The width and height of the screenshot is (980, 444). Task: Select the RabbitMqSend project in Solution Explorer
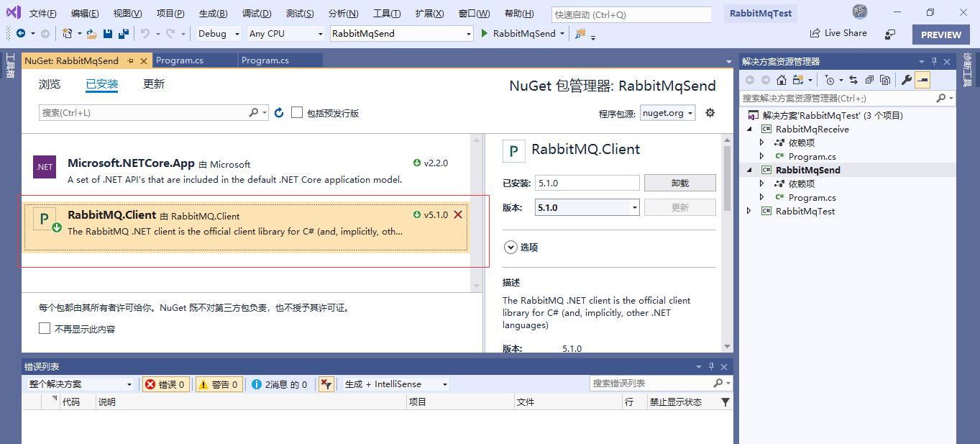(807, 170)
